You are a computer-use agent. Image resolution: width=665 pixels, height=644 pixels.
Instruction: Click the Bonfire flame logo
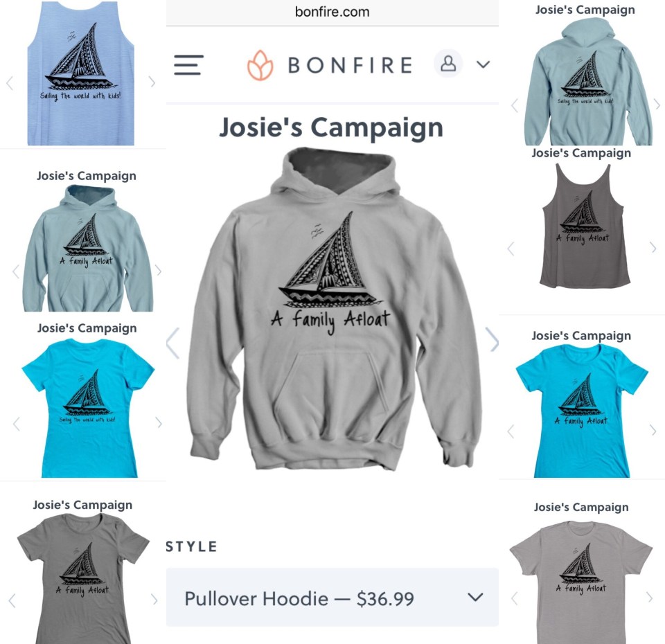point(260,65)
